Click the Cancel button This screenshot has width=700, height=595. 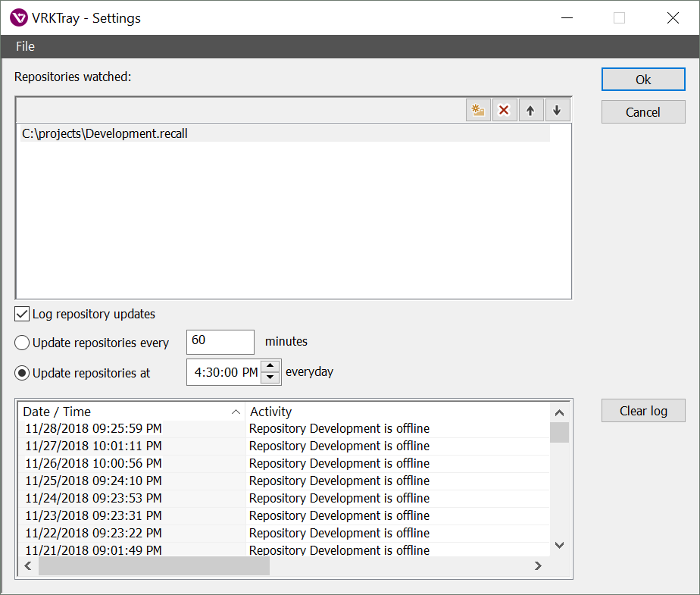tap(643, 112)
